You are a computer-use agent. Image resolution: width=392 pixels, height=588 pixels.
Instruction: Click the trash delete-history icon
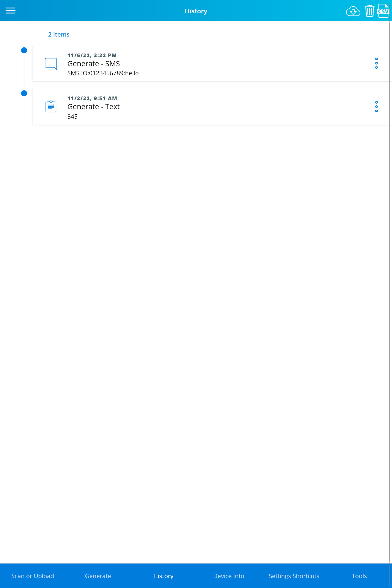(x=369, y=11)
